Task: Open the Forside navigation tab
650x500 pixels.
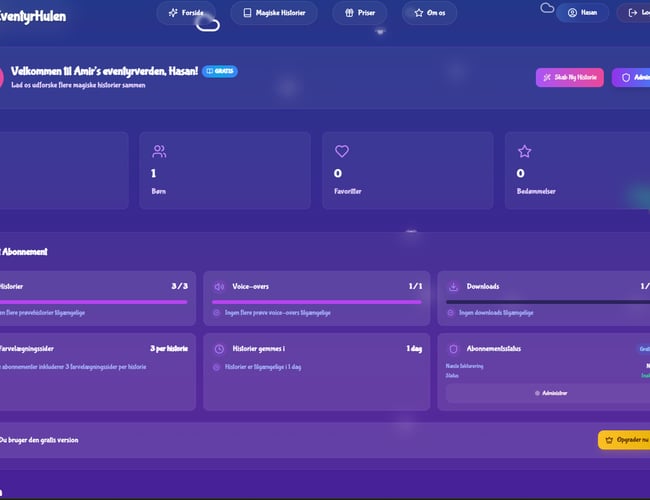Action: [x=186, y=13]
